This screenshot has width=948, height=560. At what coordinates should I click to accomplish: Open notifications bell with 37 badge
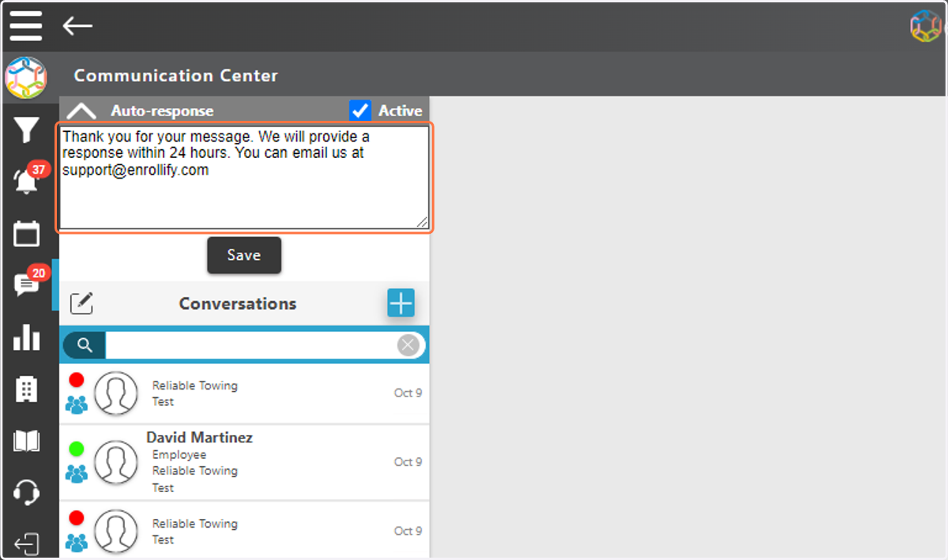(27, 180)
